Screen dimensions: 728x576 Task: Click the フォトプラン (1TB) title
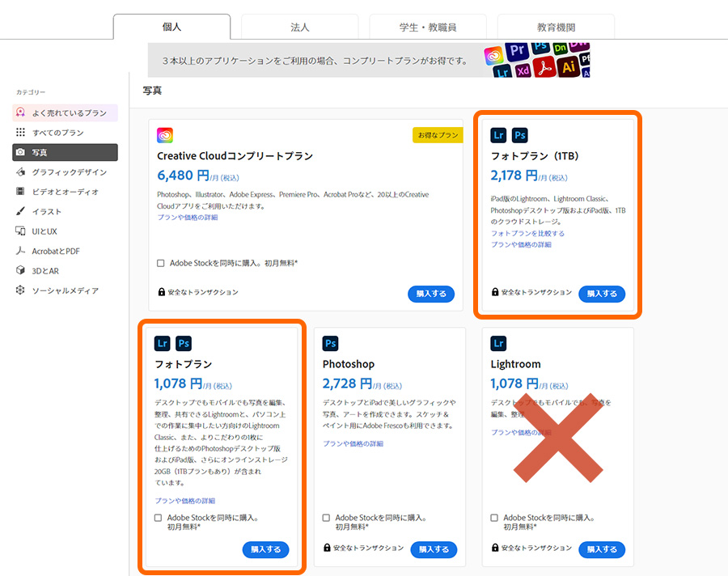click(x=535, y=156)
